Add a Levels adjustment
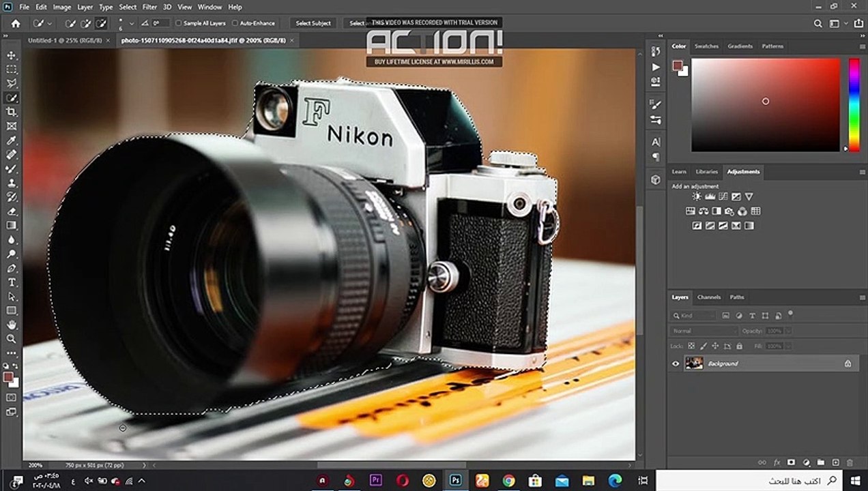 [710, 197]
